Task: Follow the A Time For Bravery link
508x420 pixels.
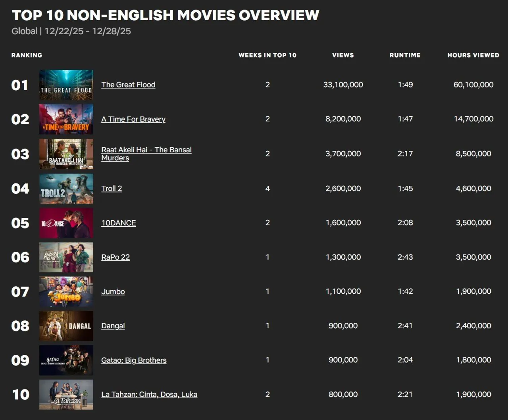Action: (x=133, y=119)
